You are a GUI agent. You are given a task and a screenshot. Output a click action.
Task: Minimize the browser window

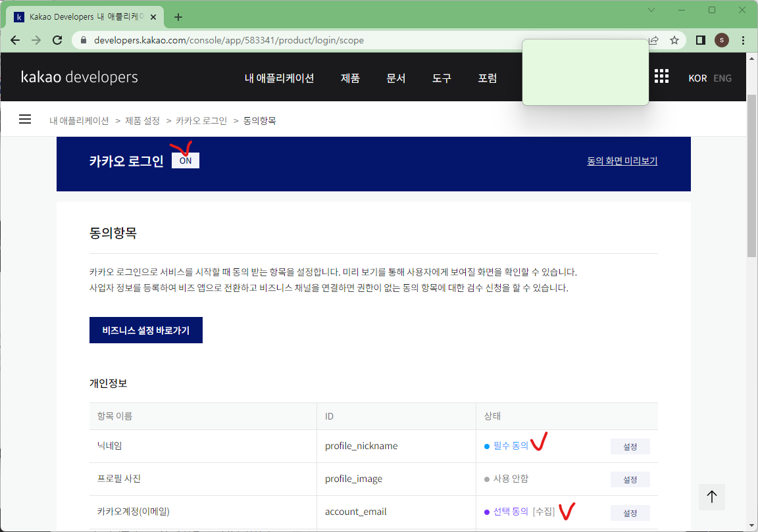(682, 10)
